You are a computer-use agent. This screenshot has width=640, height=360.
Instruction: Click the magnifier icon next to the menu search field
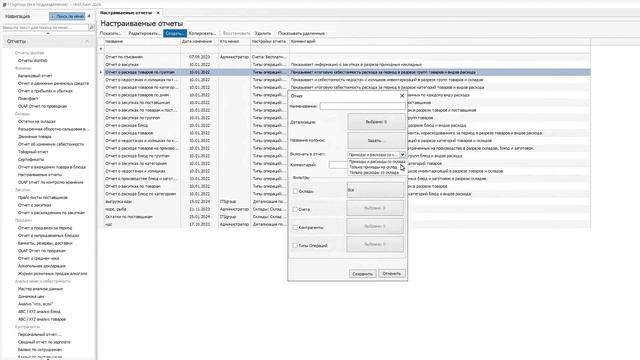click(91, 27)
